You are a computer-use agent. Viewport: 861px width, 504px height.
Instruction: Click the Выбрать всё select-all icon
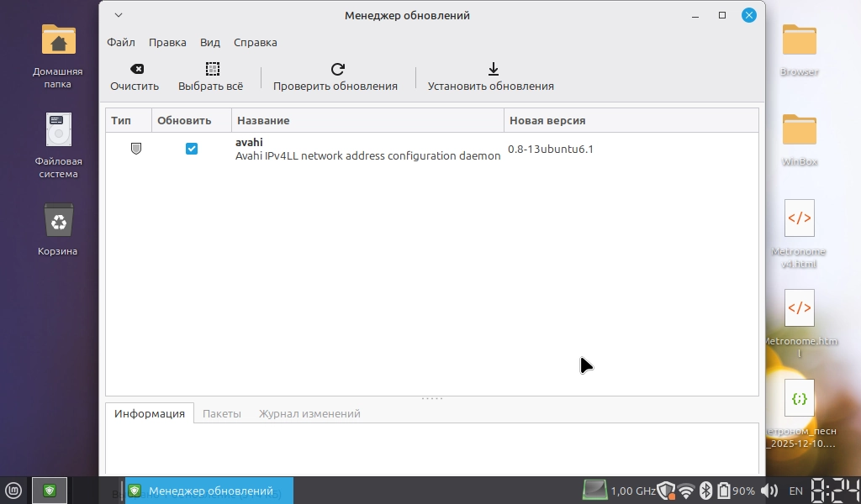213,69
